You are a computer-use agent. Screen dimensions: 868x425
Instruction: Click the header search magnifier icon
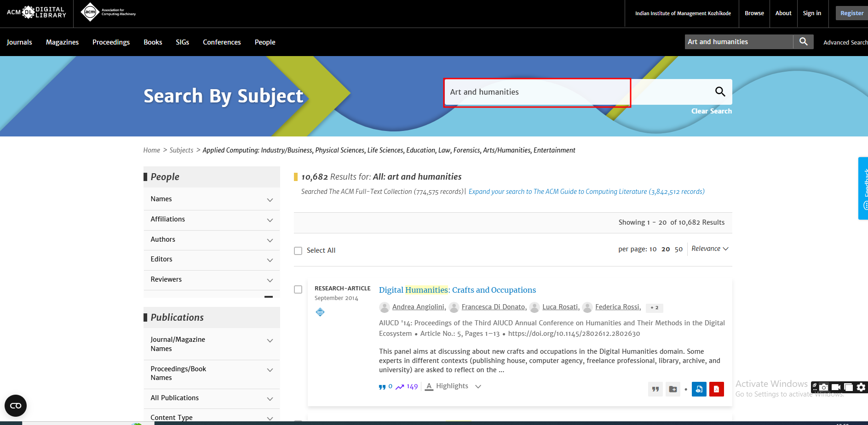(803, 42)
